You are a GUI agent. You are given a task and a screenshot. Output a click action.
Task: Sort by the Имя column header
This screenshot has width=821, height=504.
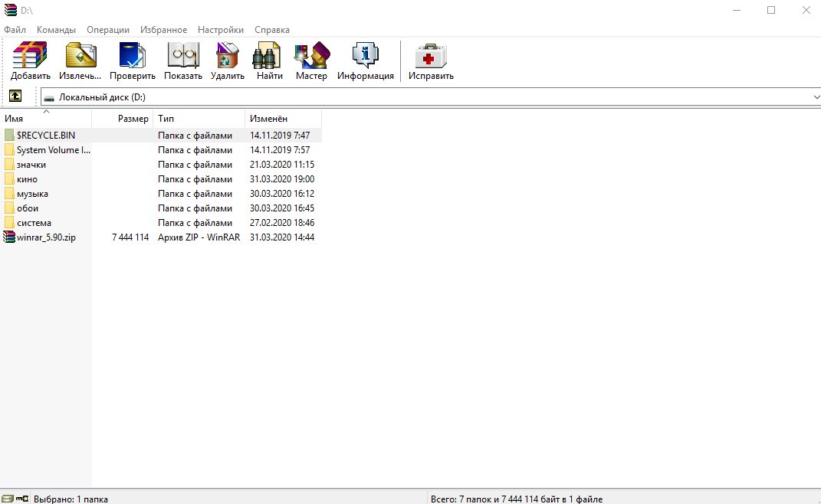click(45, 118)
